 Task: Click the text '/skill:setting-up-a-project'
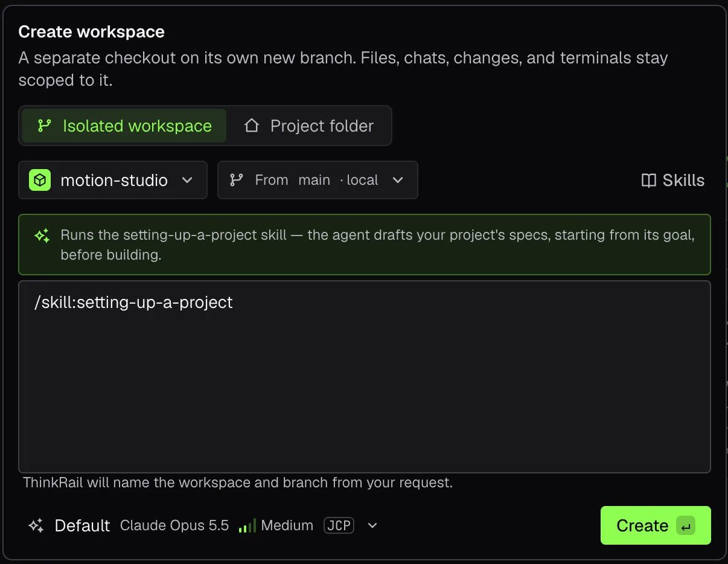pos(133,302)
